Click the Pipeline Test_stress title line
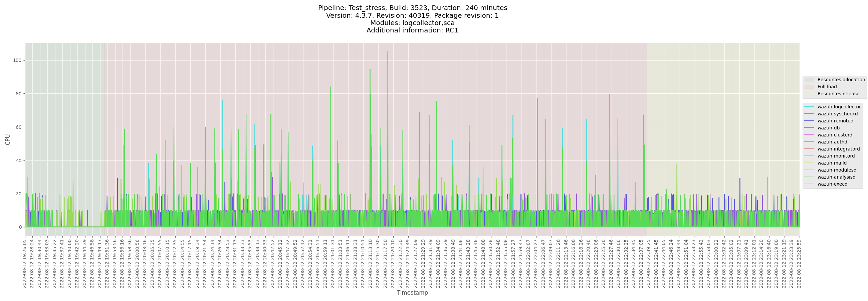Image resolution: width=868 pixels, height=301 pixels. coord(412,8)
